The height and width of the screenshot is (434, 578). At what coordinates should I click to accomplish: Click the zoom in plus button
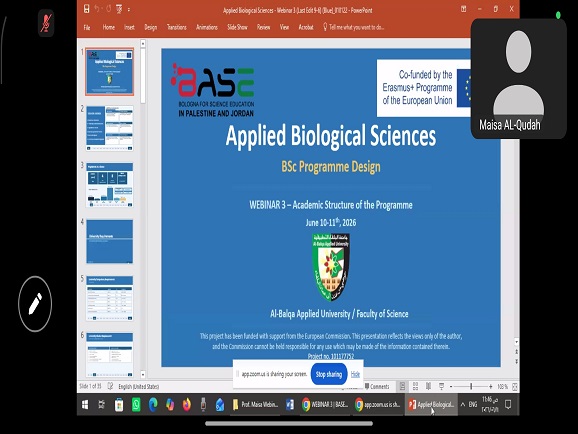tap(491, 386)
